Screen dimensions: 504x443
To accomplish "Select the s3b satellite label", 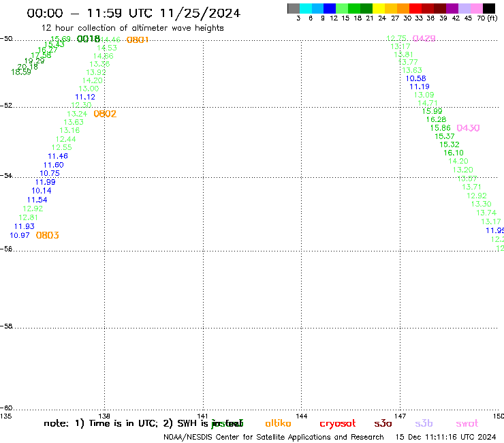I will click(x=424, y=423).
